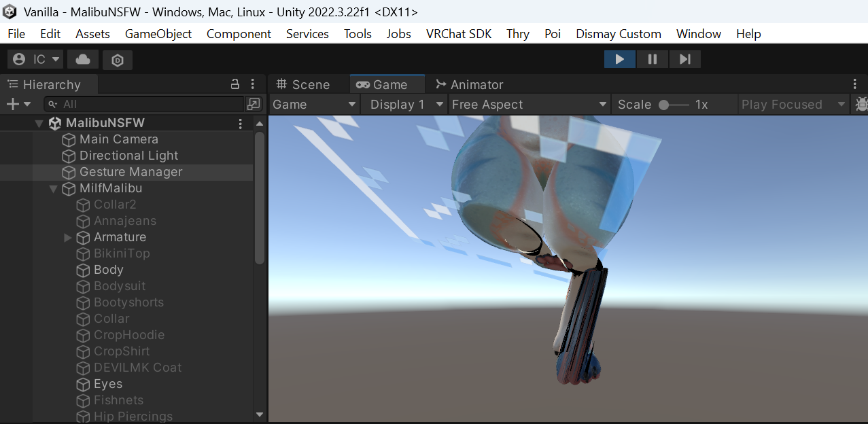This screenshot has height=424, width=868.
Task: Open Hierarchy panel options menu
Action: (253, 84)
